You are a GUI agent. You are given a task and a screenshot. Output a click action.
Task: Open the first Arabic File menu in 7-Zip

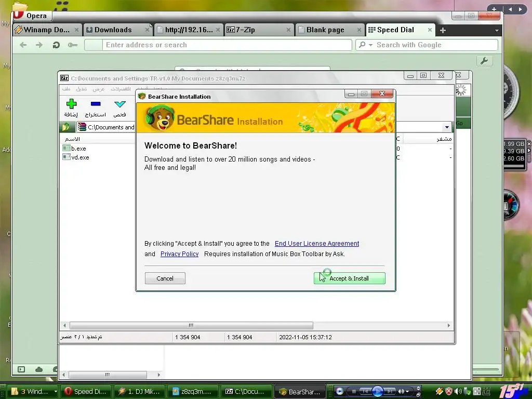(66, 89)
